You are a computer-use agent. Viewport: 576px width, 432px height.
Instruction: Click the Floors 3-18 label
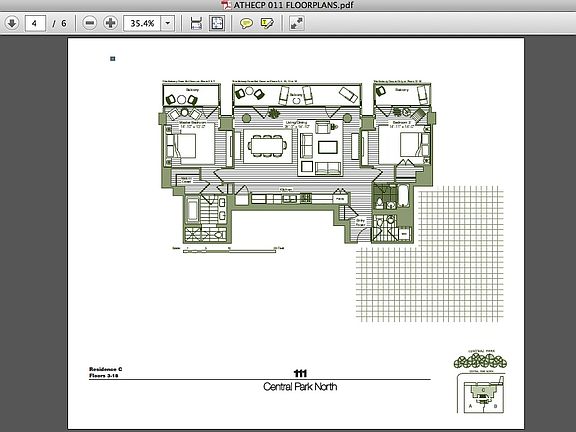[x=104, y=376]
